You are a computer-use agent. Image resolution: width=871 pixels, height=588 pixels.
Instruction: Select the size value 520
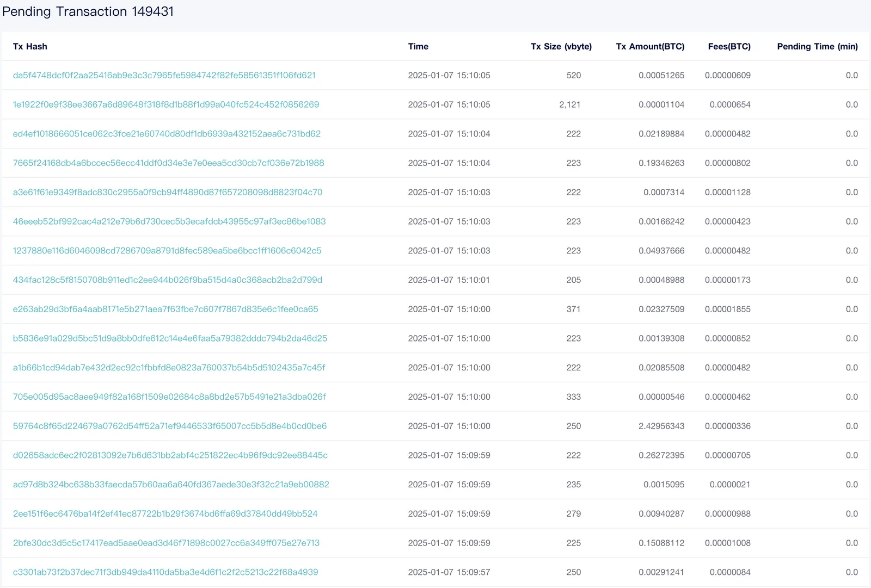click(574, 75)
